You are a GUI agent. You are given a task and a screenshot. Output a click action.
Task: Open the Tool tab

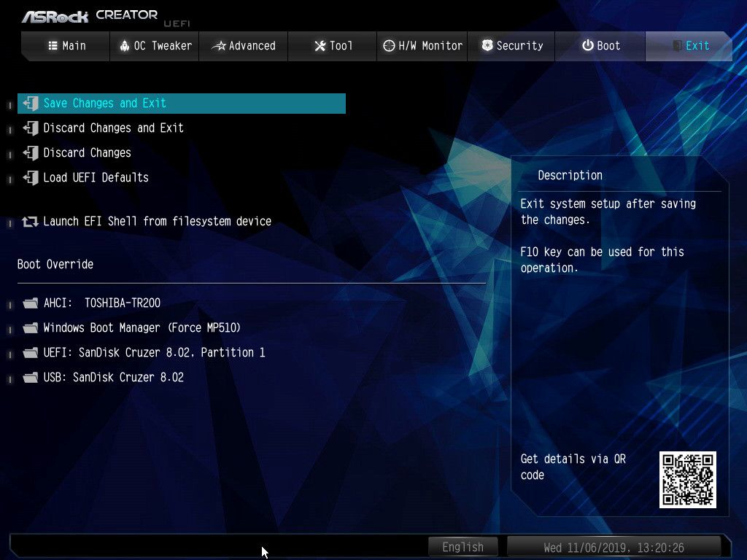click(333, 46)
